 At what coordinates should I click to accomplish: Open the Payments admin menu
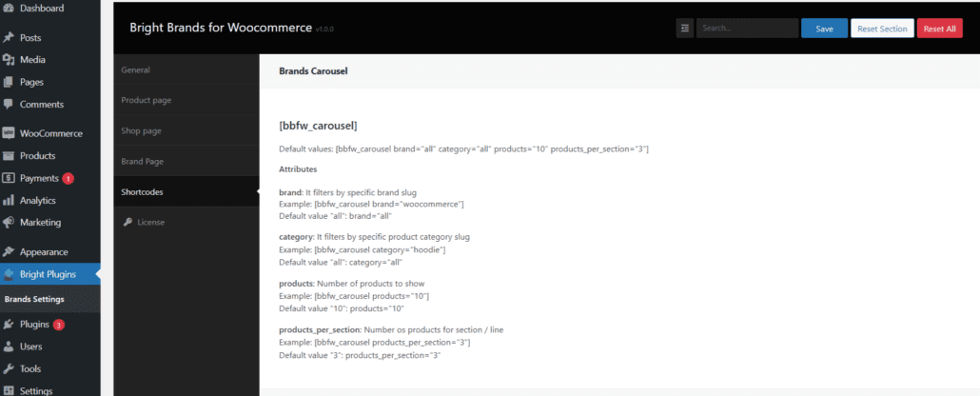click(x=39, y=178)
